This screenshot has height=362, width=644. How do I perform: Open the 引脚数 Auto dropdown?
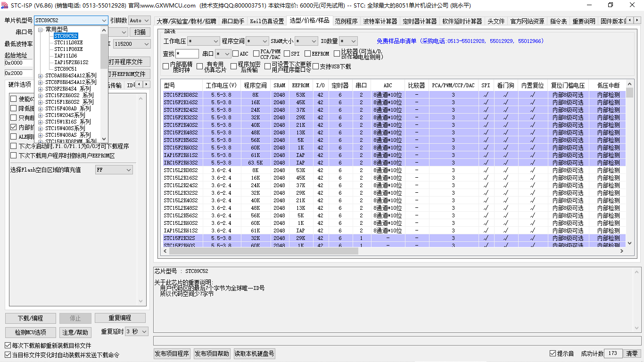pos(139,20)
